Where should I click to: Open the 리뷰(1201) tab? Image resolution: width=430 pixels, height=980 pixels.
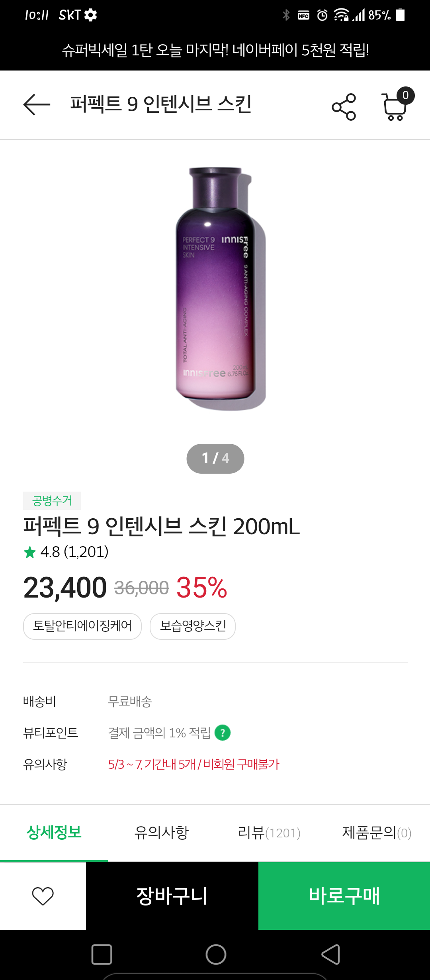point(269,833)
